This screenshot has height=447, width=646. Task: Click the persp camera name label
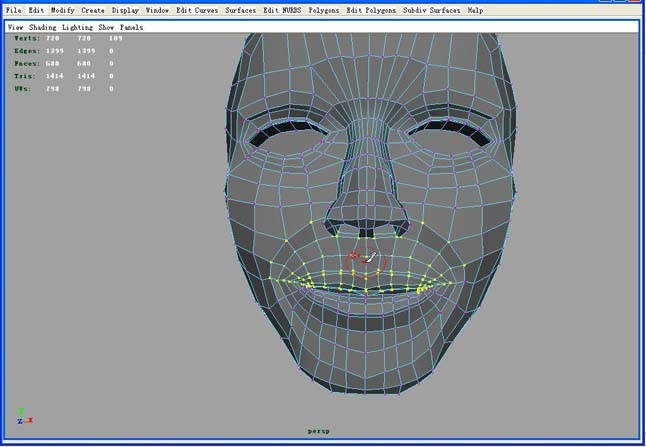(x=318, y=431)
